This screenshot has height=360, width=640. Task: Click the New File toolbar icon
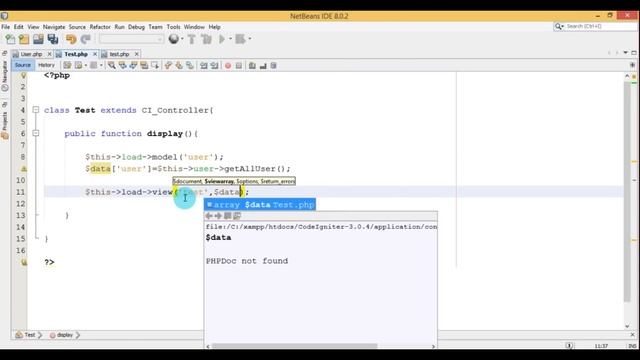[10, 39]
